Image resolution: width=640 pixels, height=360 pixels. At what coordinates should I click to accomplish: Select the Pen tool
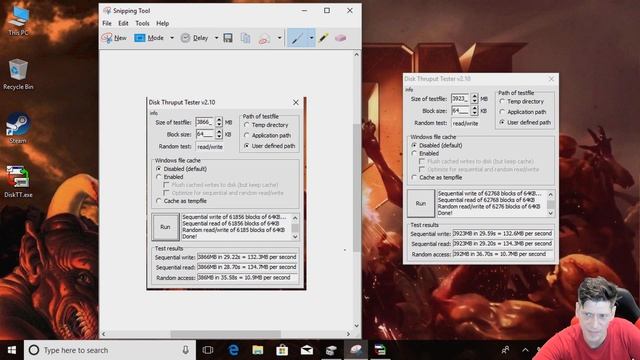[297, 38]
